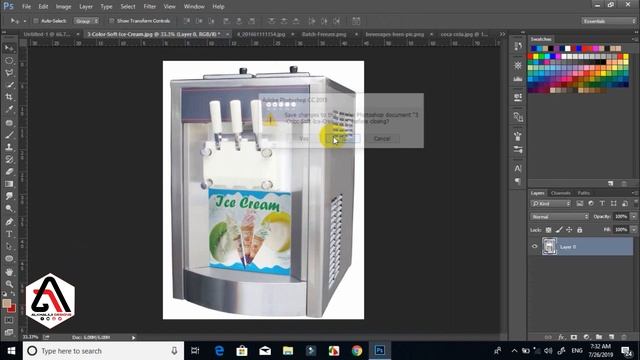Select the Crop tool
Viewport: 640px width, 360px height.
coord(9,97)
